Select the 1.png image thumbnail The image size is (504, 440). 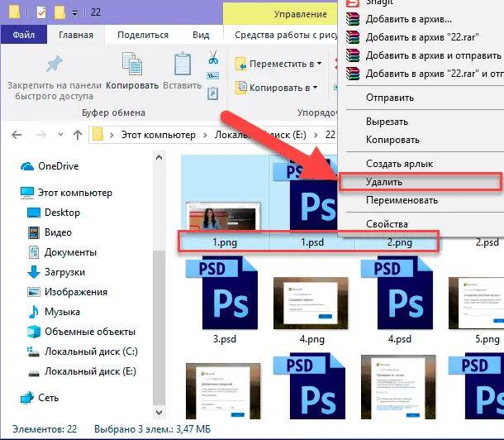[x=223, y=215]
